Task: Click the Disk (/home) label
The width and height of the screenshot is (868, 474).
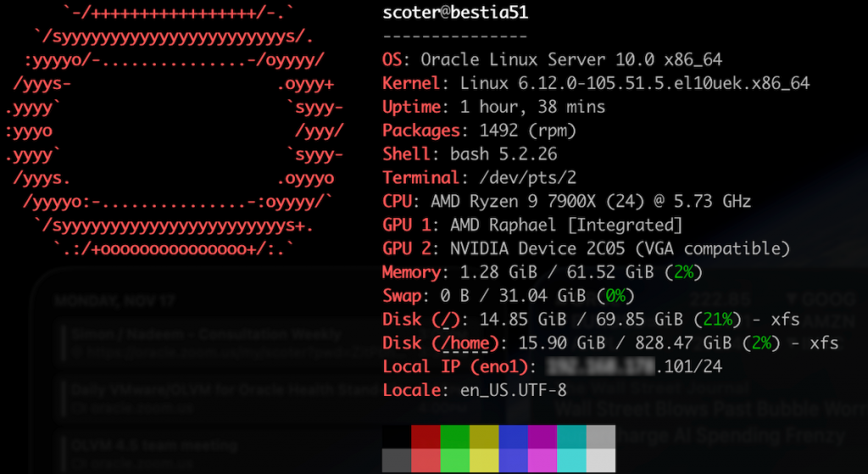Action: pyautogui.click(x=441, y=343)
